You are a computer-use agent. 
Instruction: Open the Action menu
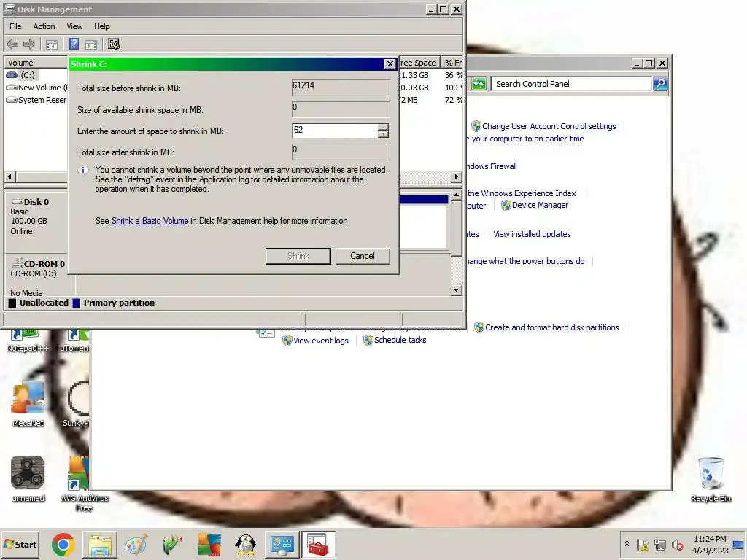click(44, 26)
